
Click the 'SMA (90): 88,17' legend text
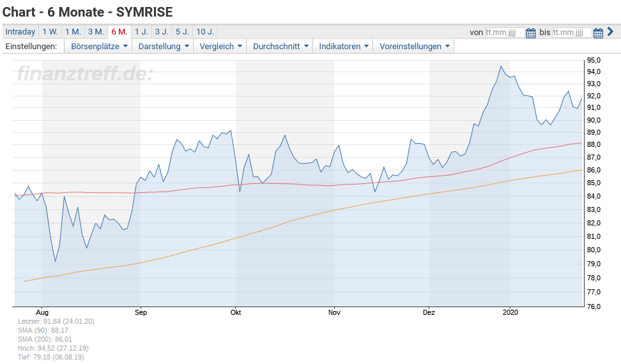click(43, 330)
